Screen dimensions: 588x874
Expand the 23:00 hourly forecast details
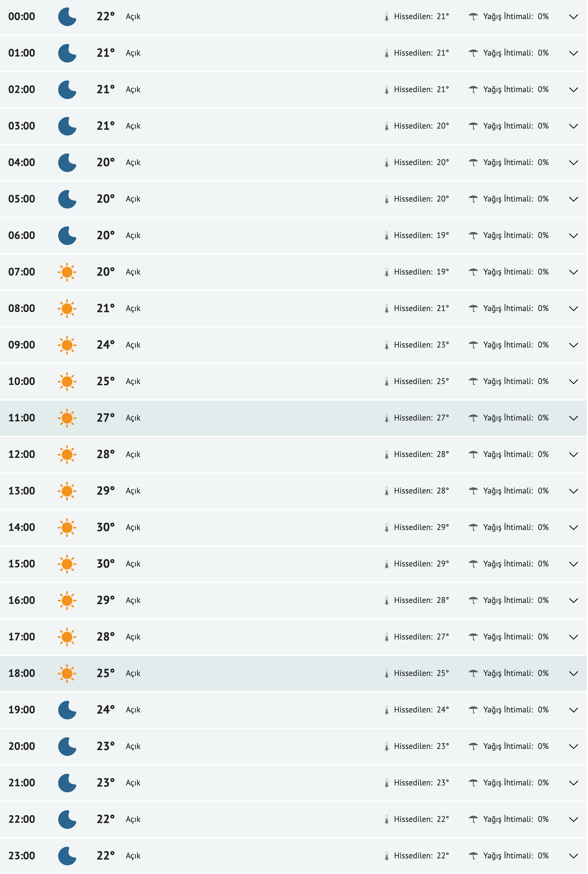[x=573, y=856]
